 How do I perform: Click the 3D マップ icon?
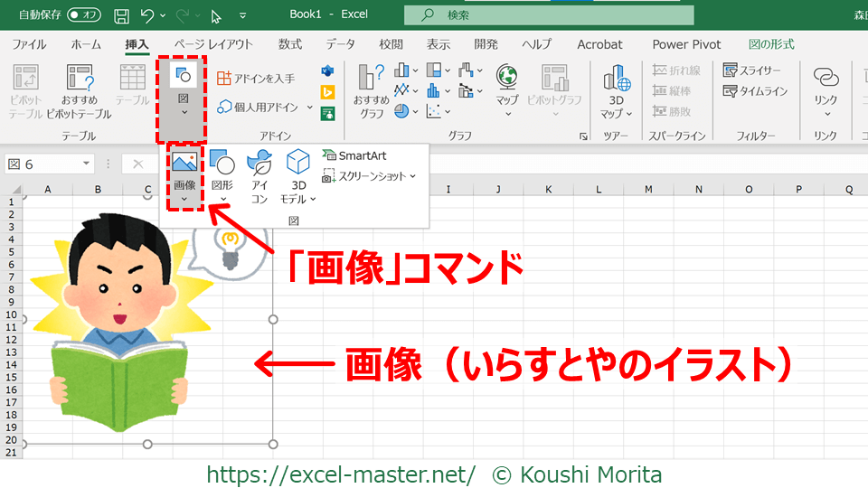point(617,90)
